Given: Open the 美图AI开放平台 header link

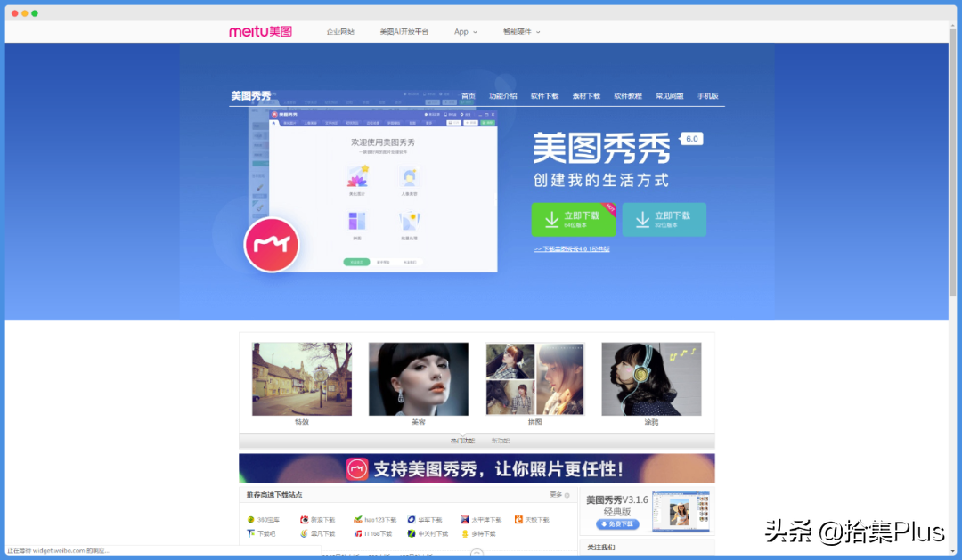Looking at the screenshot, I should [404, 32].
